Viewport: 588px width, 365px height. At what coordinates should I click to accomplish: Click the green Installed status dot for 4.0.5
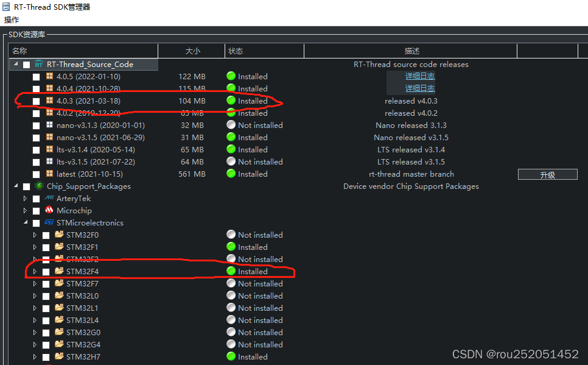point(231,76)
